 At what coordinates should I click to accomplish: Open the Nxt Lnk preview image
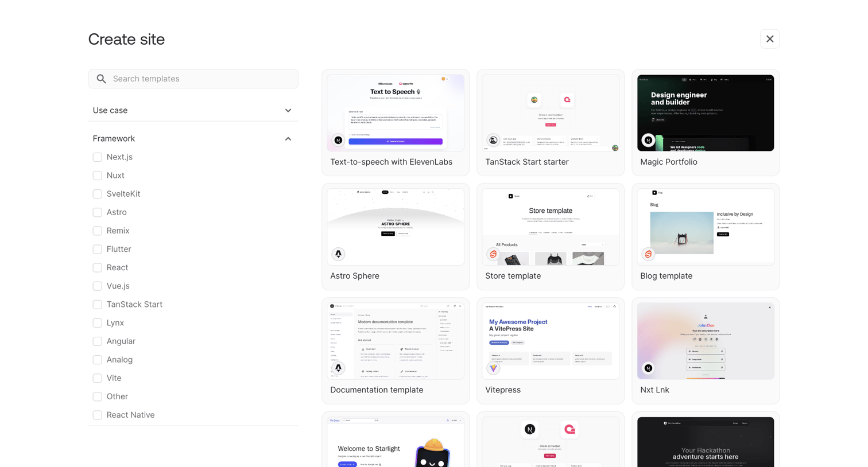(706, 341)
